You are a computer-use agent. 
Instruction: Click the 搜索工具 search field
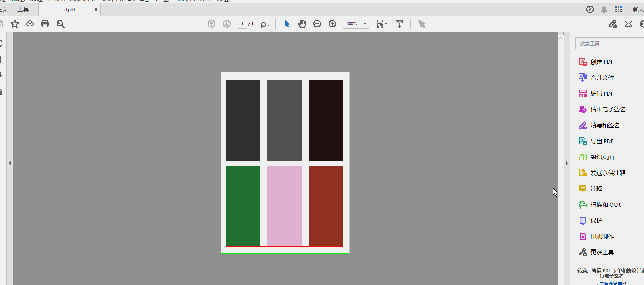(x=609, y=43)
